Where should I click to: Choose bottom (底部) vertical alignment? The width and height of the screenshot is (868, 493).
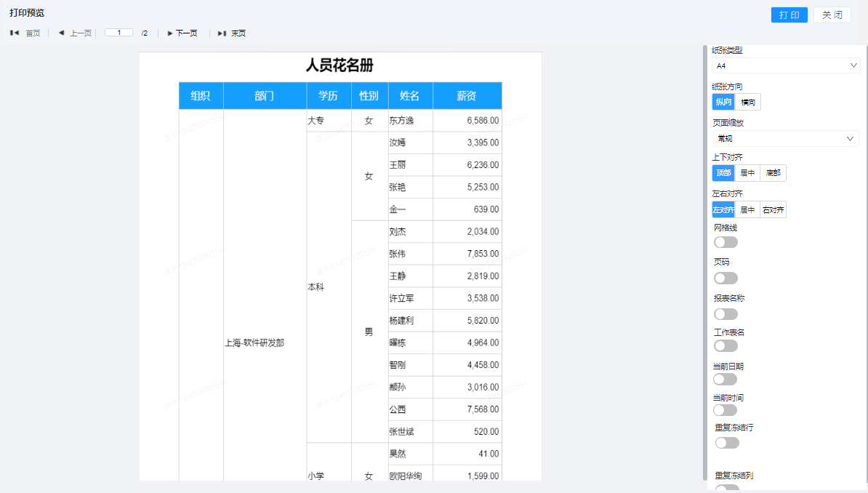point(773,173)
